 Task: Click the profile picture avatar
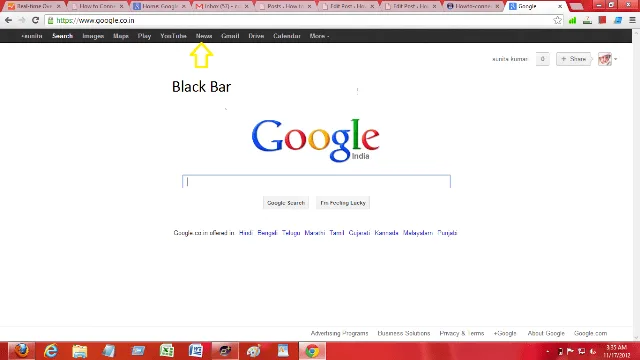(605, 59)
